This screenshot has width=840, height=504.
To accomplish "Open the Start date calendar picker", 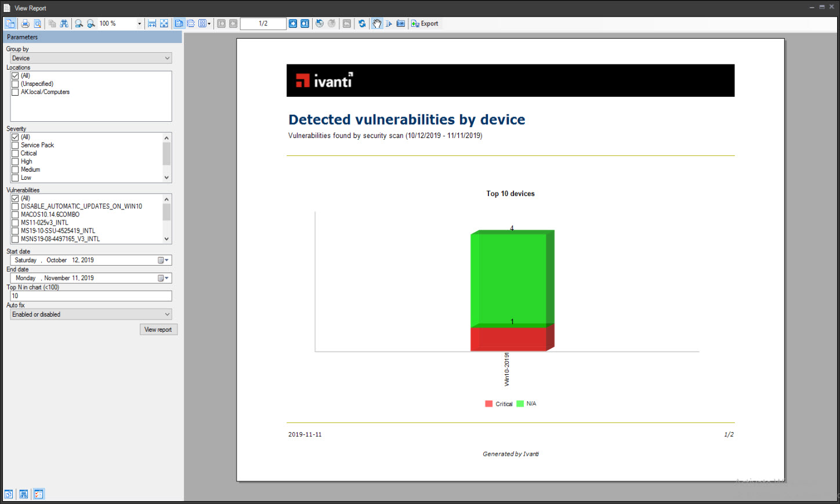I will [164, 260].
